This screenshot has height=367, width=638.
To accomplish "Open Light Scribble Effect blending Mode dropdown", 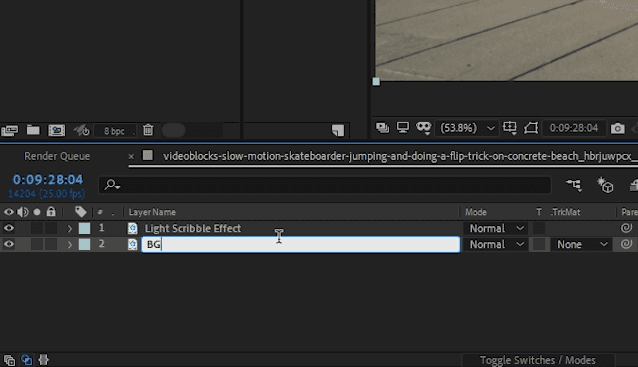I will [496, 228].
